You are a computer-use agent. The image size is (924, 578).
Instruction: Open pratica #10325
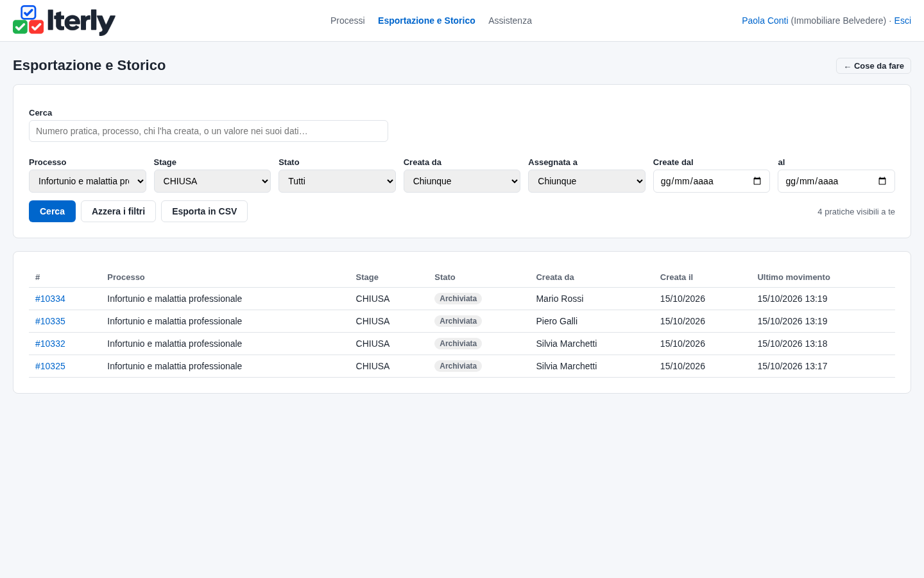point(50,366)
